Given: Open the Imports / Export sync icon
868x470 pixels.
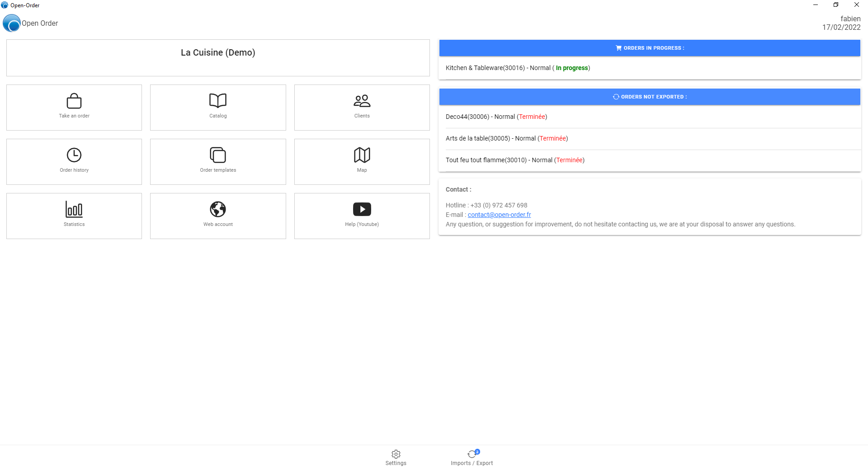Looking at the screenshot, I should (472, 454).
